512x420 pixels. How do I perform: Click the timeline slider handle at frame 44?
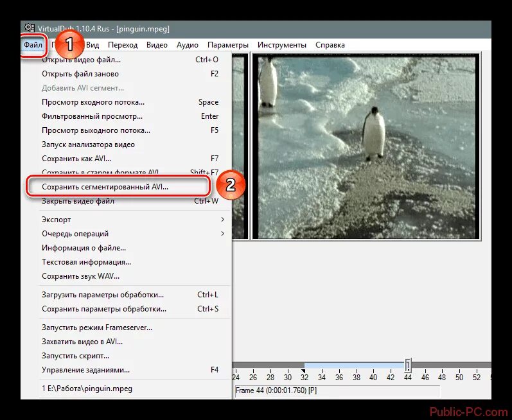(408, 365)
